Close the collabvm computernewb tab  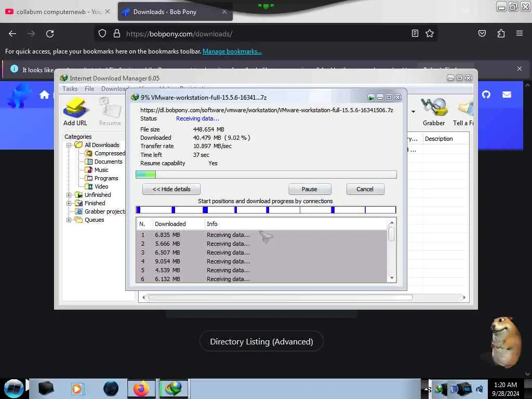(107, 11)
